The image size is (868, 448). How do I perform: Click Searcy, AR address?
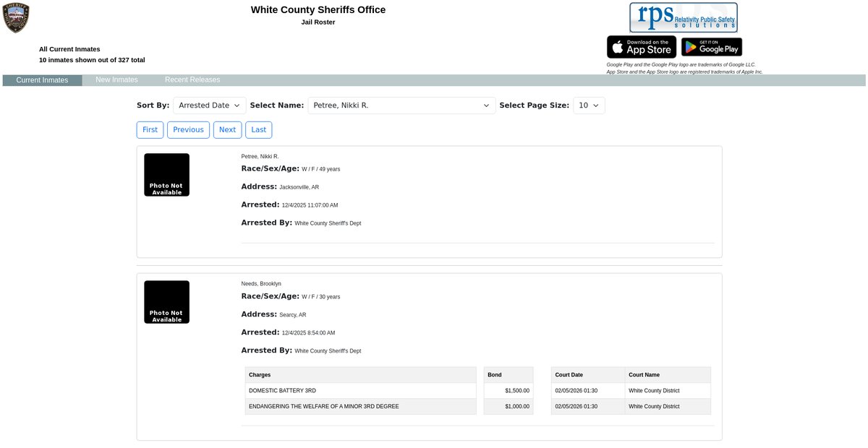click(x=292, y=315)
